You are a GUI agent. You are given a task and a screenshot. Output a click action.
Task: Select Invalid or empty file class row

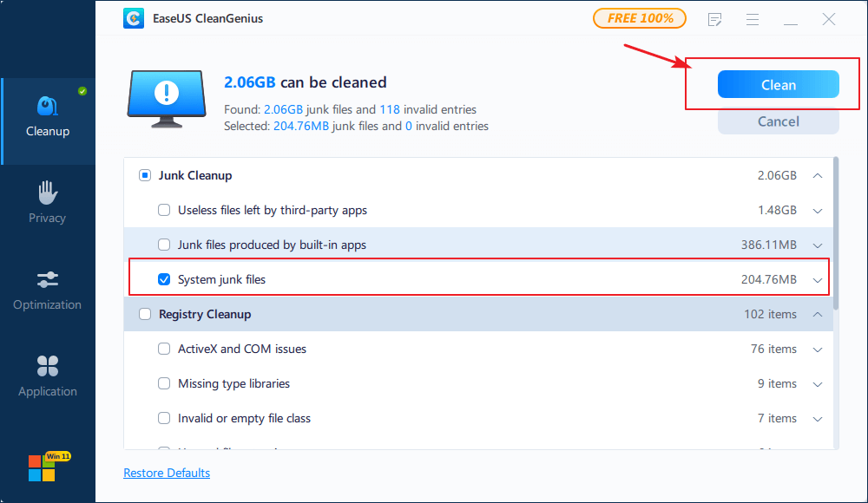click(x=164, y=418)
